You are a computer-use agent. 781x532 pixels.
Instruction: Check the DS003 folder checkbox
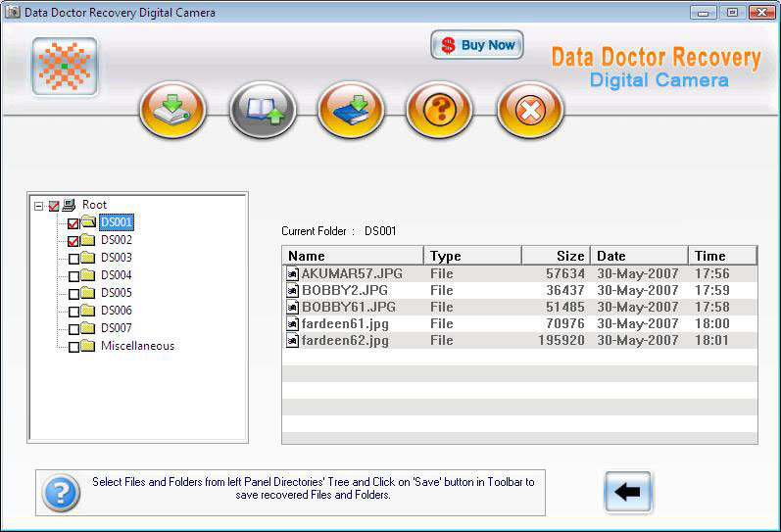73,259
